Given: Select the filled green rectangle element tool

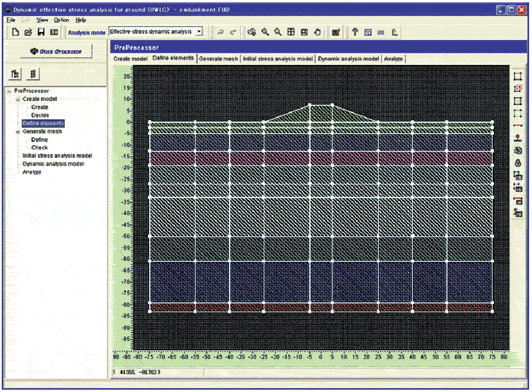Looking at the screenshot, I should pos(518,101).
